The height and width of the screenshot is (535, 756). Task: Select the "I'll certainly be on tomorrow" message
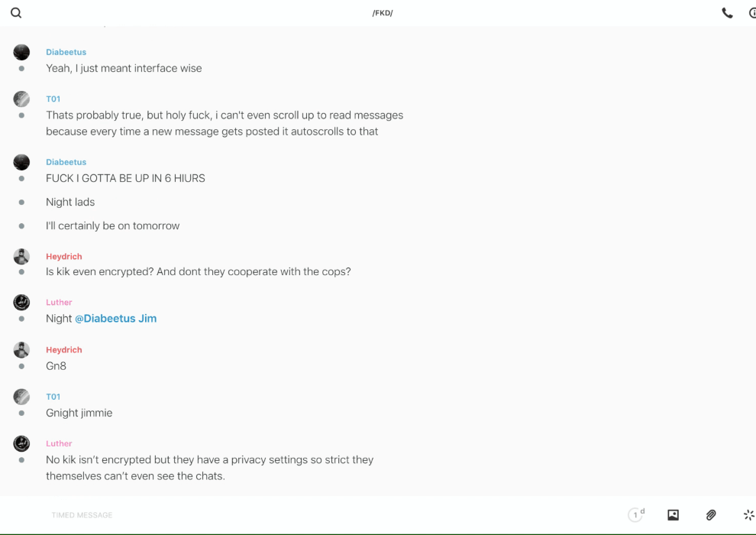point(113,226)
